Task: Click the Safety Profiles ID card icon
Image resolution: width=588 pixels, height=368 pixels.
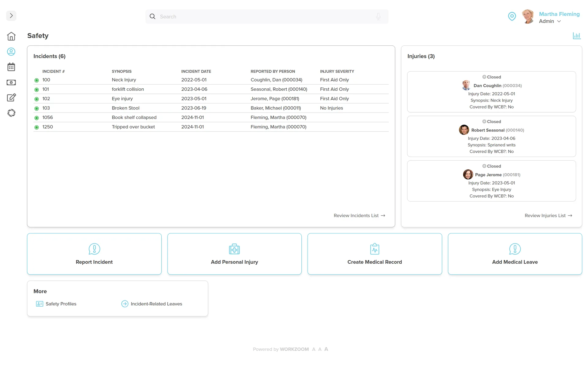Action: pyautogui.click(x=40, y=304)
